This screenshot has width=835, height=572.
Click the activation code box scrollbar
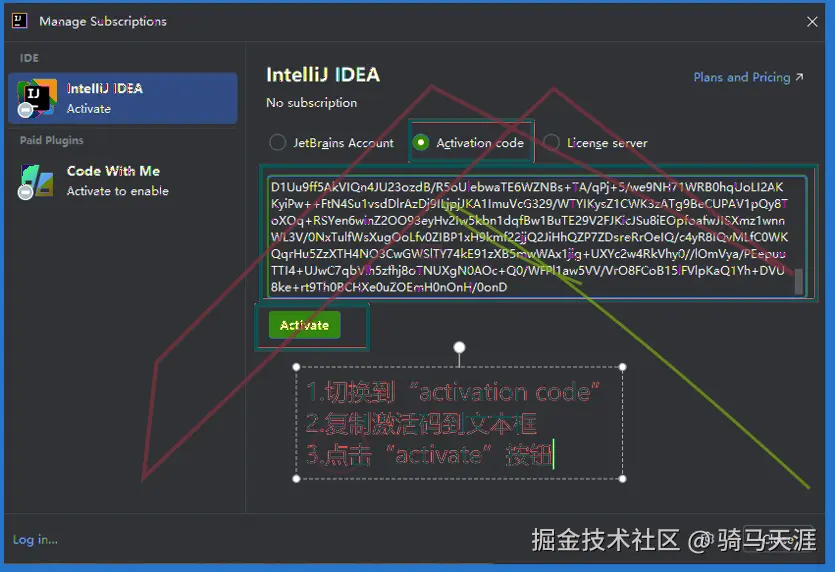(798, 281)
